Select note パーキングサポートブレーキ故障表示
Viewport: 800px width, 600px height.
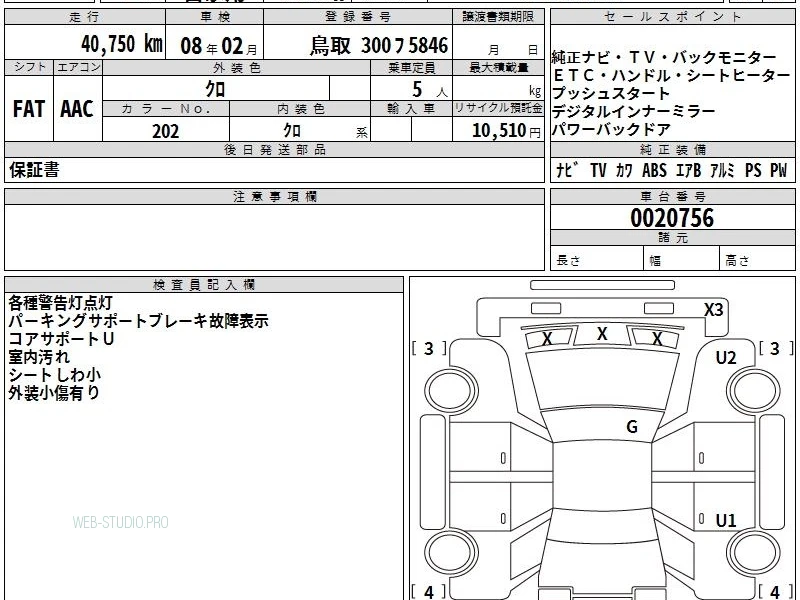pyautogui.click(x=138, y=321)
